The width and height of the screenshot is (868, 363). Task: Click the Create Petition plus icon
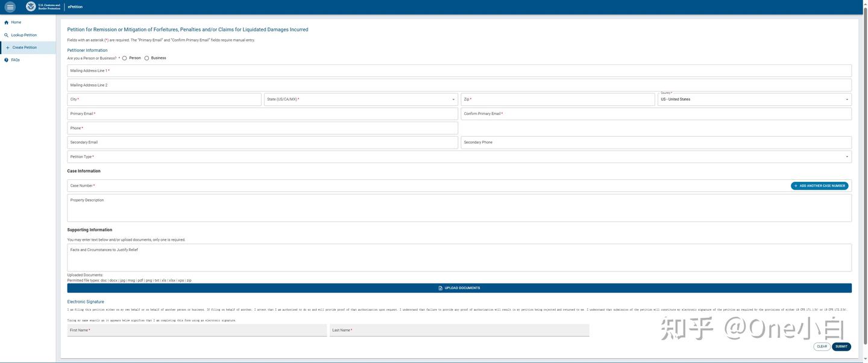[7, 48]
